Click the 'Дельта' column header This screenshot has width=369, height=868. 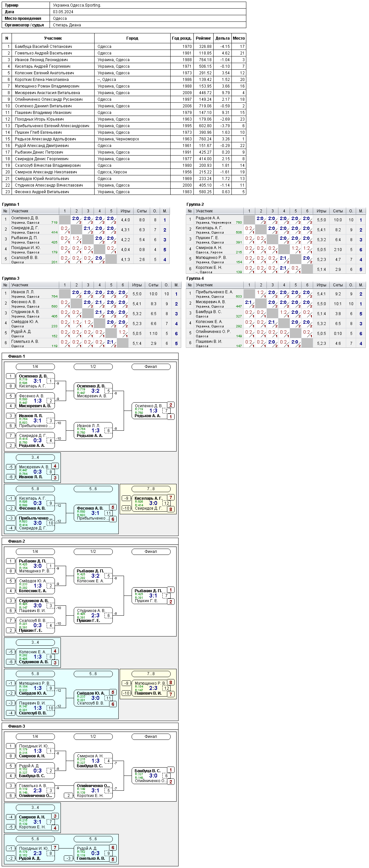click(x=223, y=38)
